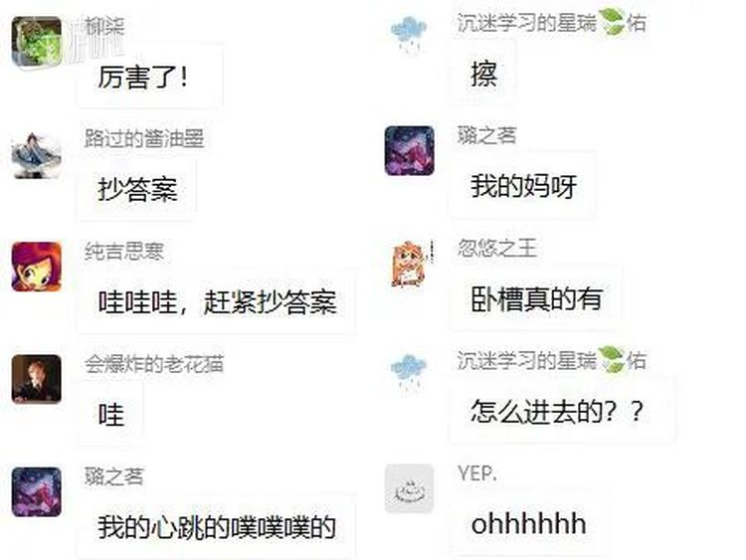The width and height of the screenshot is (746, 560).
Task: Open the orange hamster avatar of 忽悠之王
Action: pyautogui.click(x=410, y=264)
